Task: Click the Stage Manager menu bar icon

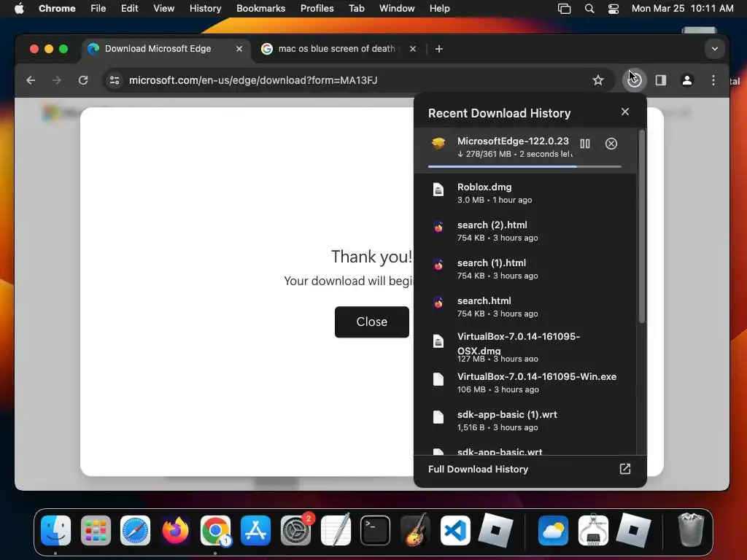Action: click(x=564, y=9)
